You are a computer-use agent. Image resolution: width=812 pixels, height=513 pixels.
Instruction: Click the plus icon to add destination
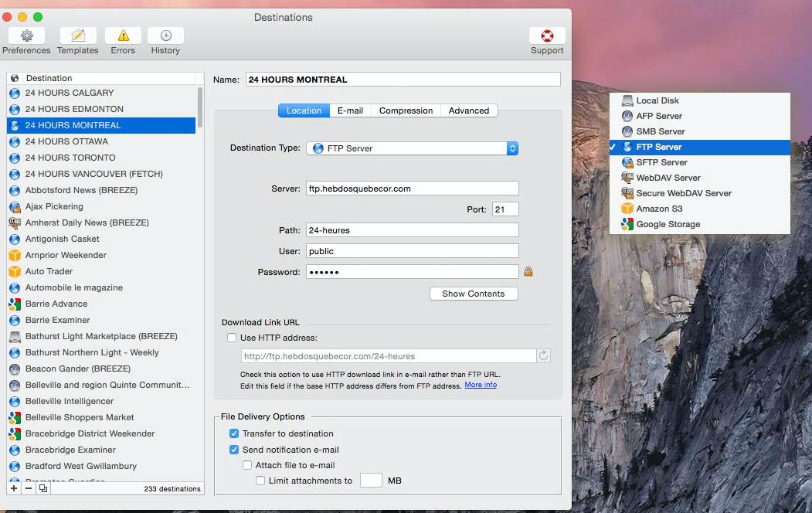(x=14, y=488)
